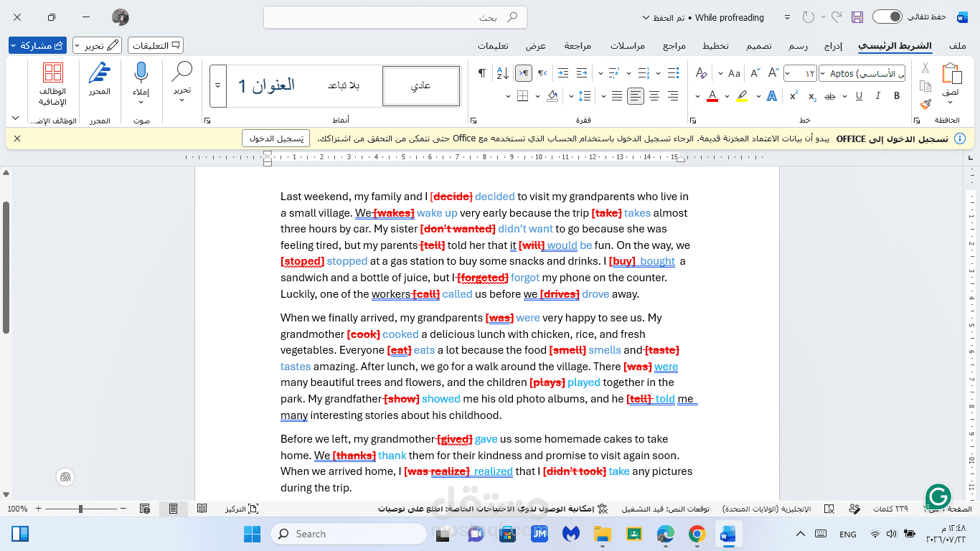Toggle strikethrough ab formatting
980x551 pixels.
[x=831, y=96]
